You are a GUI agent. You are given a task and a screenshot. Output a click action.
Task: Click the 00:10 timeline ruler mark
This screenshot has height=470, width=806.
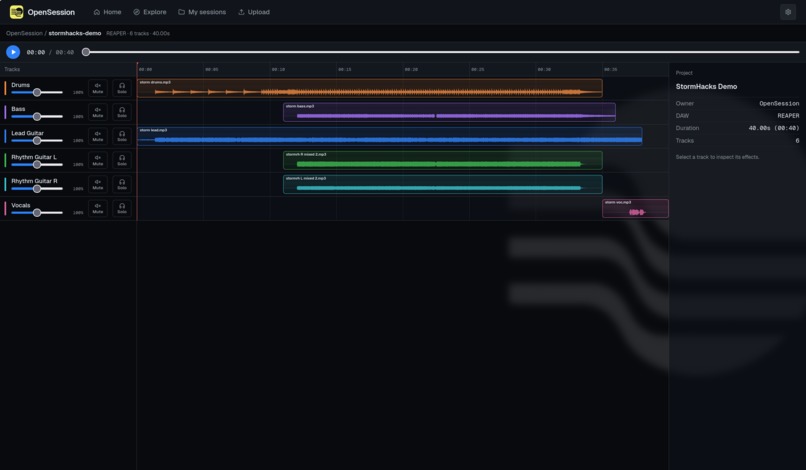278,69
